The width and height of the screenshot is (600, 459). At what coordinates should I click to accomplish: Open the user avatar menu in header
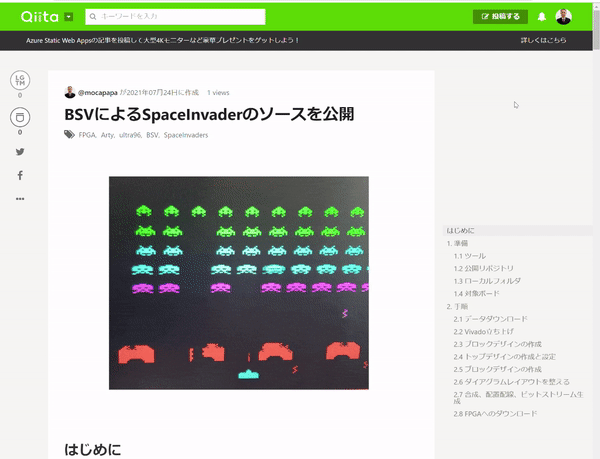coord(565,17)
